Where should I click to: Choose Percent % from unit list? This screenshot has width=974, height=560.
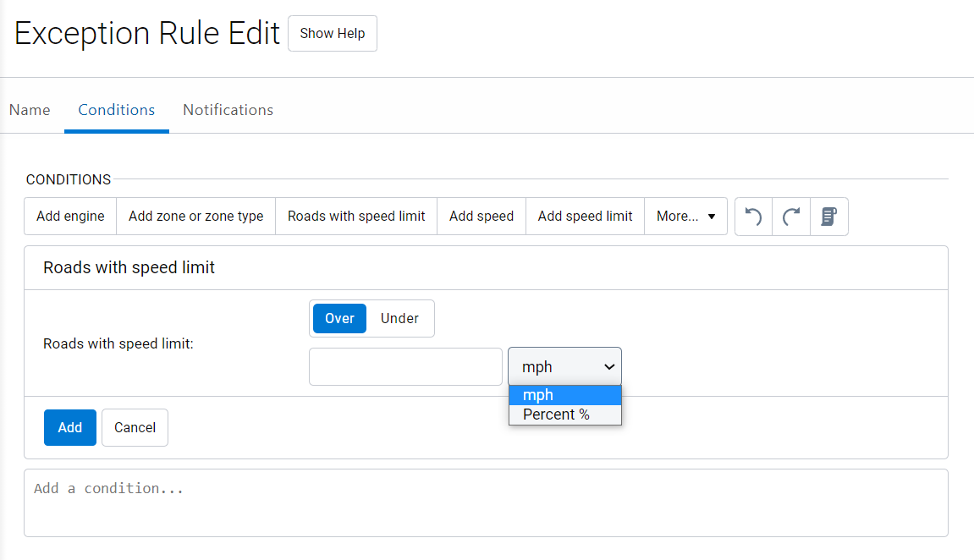(x=556, y=415)
